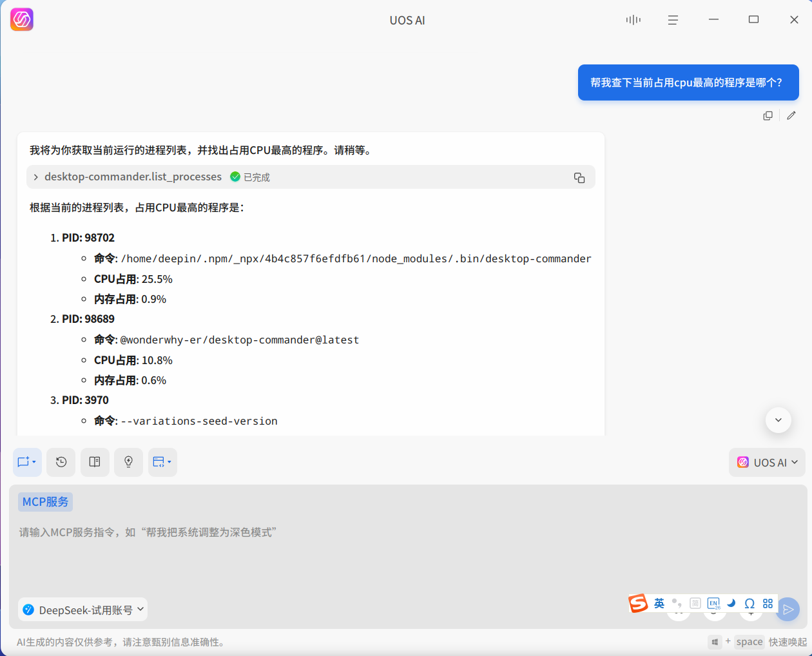
Task: Toggle the moon night mode IME icon
Action: pyautogui.click(x=731, y=603)
